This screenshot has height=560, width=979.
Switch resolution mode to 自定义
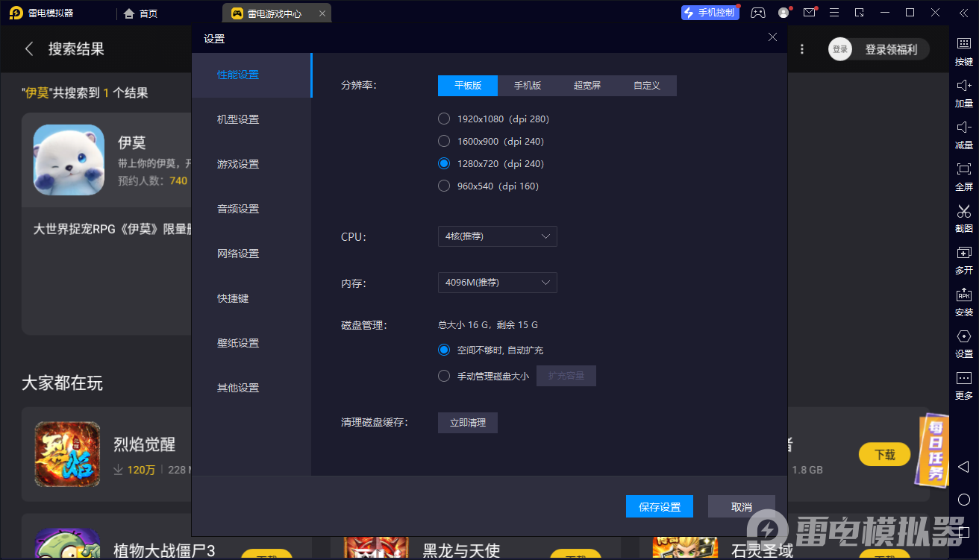647,86
